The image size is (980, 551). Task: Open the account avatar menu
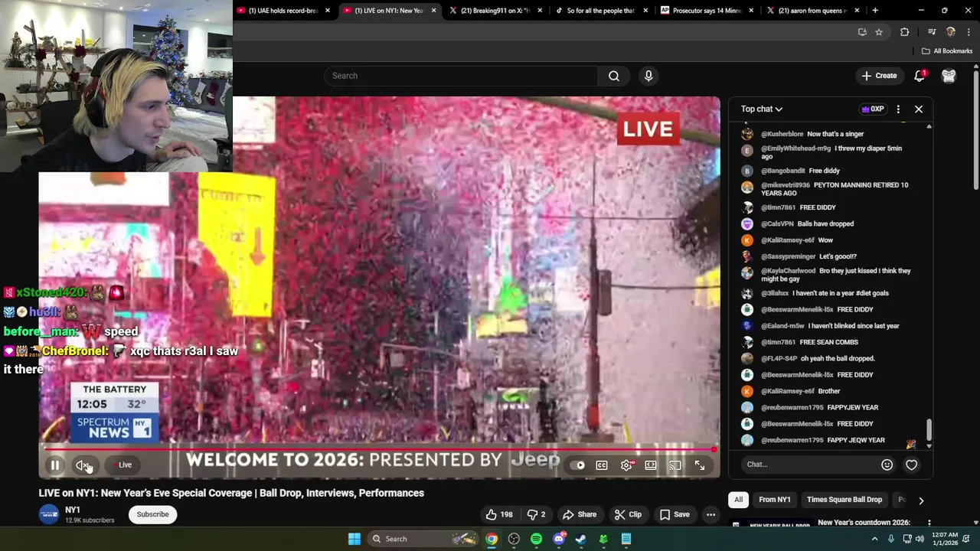click(949, 76)
